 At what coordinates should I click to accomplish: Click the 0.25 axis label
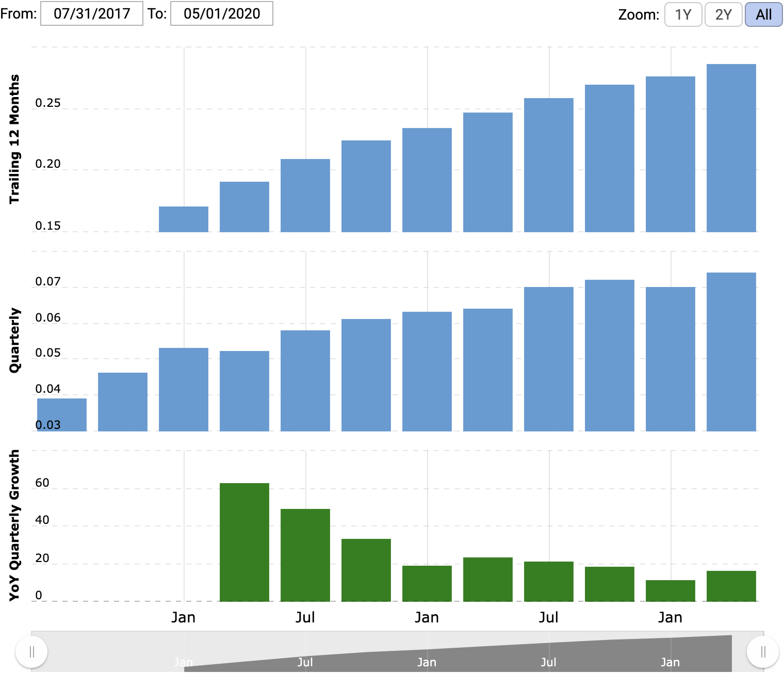pyautogui.click(x=48, y=103)
